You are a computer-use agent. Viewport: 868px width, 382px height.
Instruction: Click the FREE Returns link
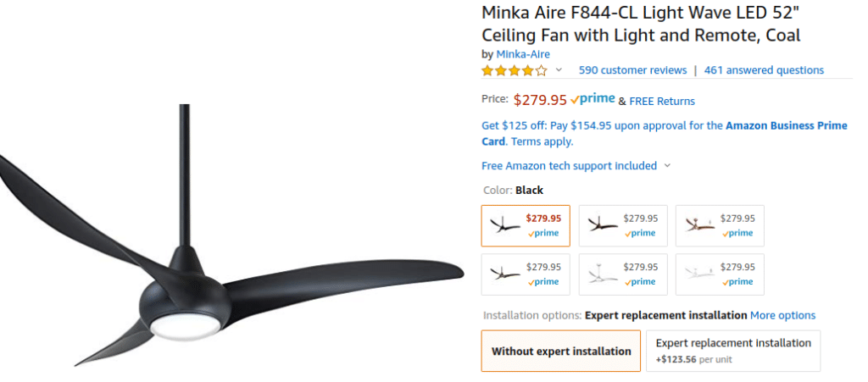click(x=662, y=101)
